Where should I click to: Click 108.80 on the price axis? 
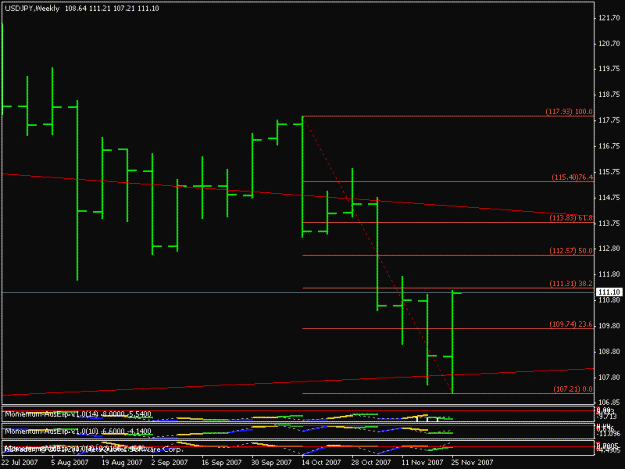(609, 351)
